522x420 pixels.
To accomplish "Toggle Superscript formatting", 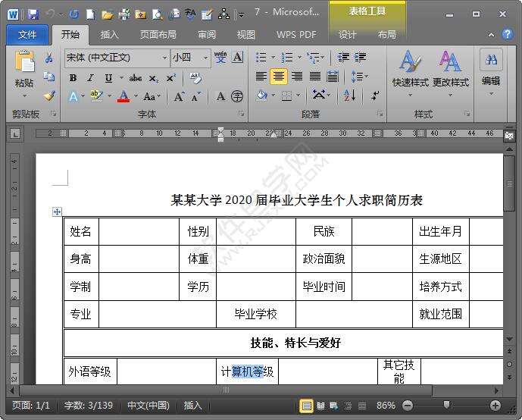I will coord(170,78).
